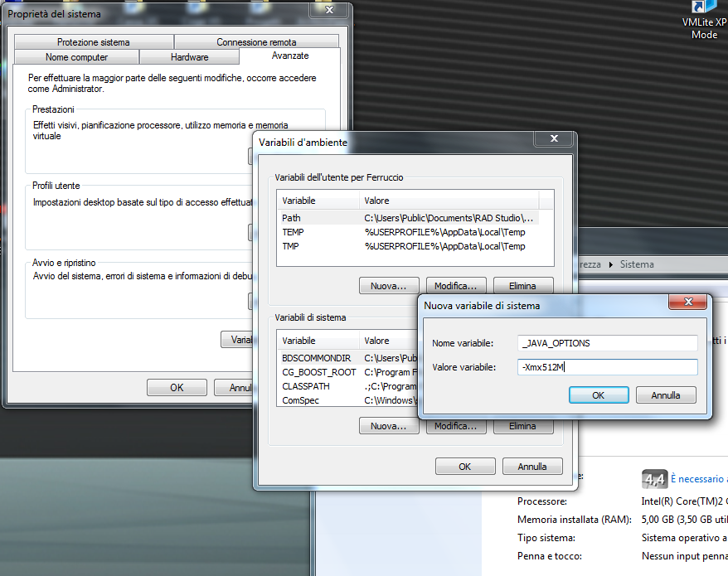This screenshot has height=576, width=728.
Task: Select the BDSCOMMONDIR system variable row
Action: pos(348,358)
